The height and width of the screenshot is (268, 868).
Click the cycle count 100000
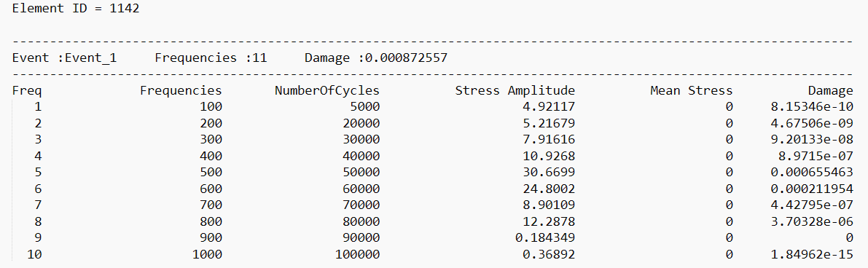358,254
